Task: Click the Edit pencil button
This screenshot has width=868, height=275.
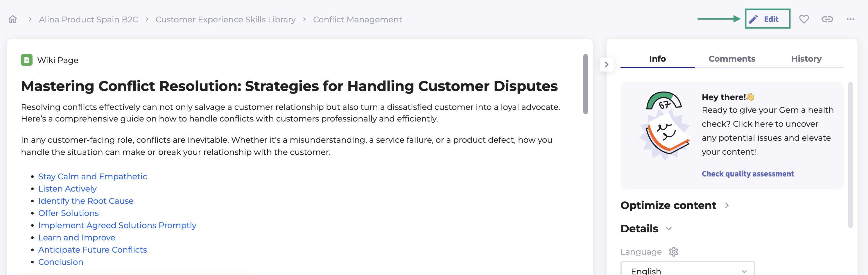Action: point(767,19)
